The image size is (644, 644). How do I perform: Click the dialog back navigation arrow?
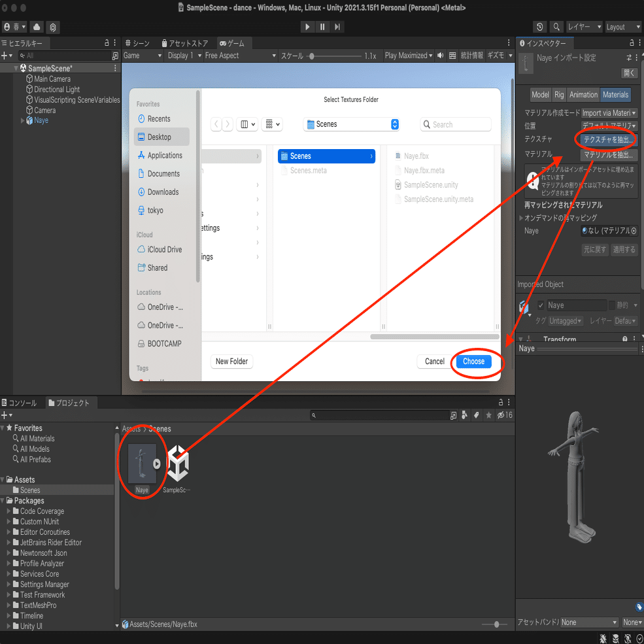click(216, 124)
